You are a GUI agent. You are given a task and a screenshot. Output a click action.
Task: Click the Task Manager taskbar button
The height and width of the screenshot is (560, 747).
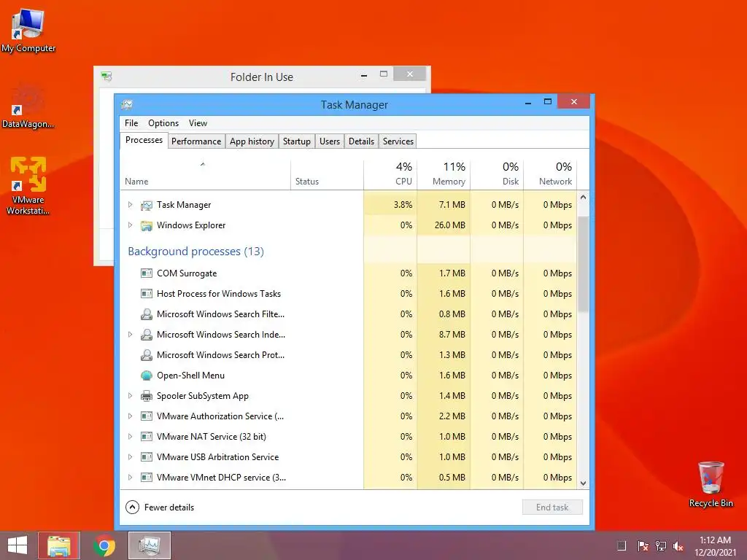click(x=149, y=545)
